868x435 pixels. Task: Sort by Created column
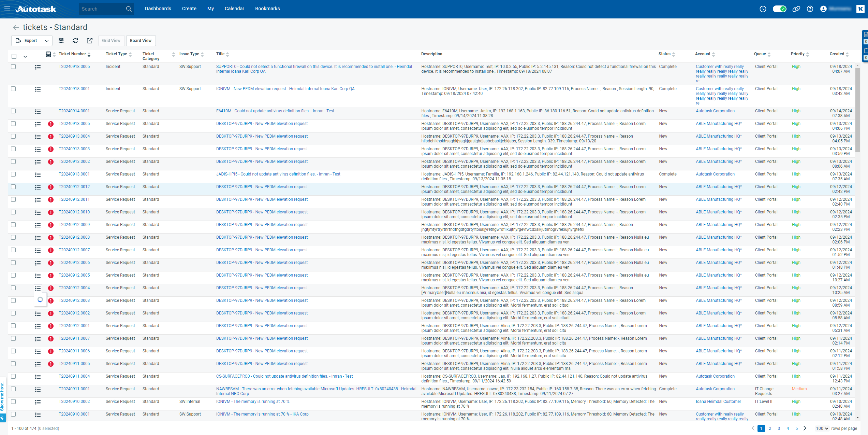tap(839, 54)
